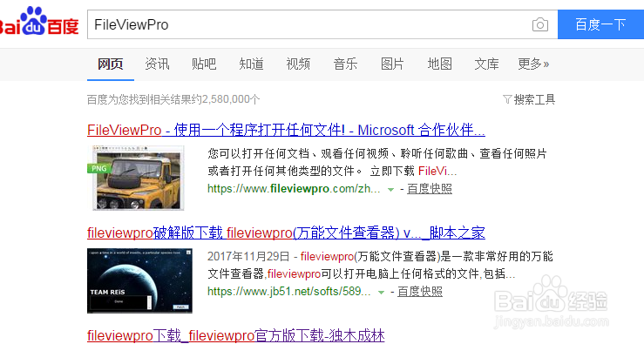
Task: Open the 图片 tab
Action: click(x=392, y=64)
